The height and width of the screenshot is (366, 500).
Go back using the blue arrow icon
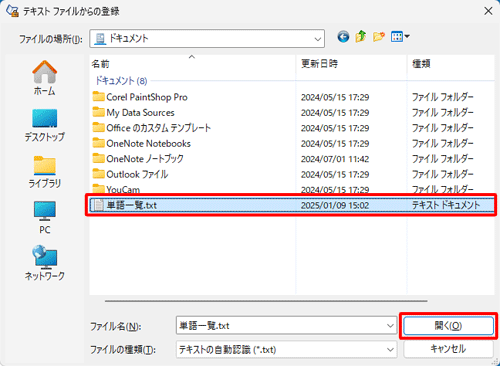pyautogui.click(x=343, y=37)
